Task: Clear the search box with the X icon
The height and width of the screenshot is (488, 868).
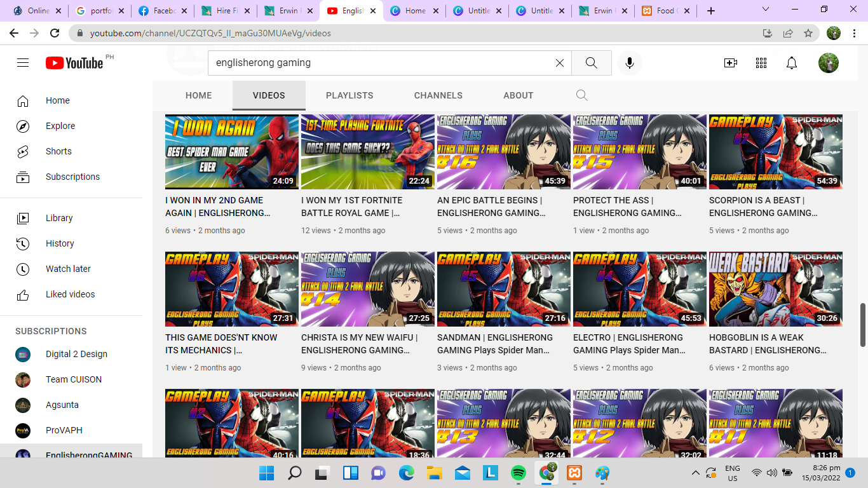Action: (559, 63)
